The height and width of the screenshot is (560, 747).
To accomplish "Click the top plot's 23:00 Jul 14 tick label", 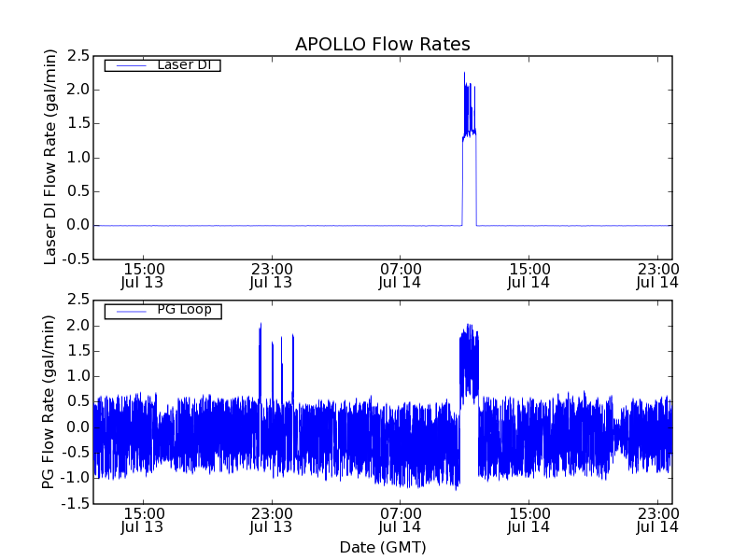I will (657, 275).
